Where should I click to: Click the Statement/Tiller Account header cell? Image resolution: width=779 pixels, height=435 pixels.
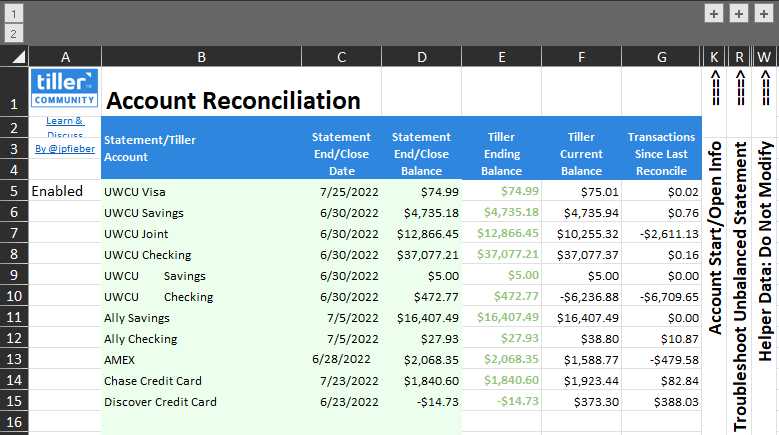tap(201, 148)
